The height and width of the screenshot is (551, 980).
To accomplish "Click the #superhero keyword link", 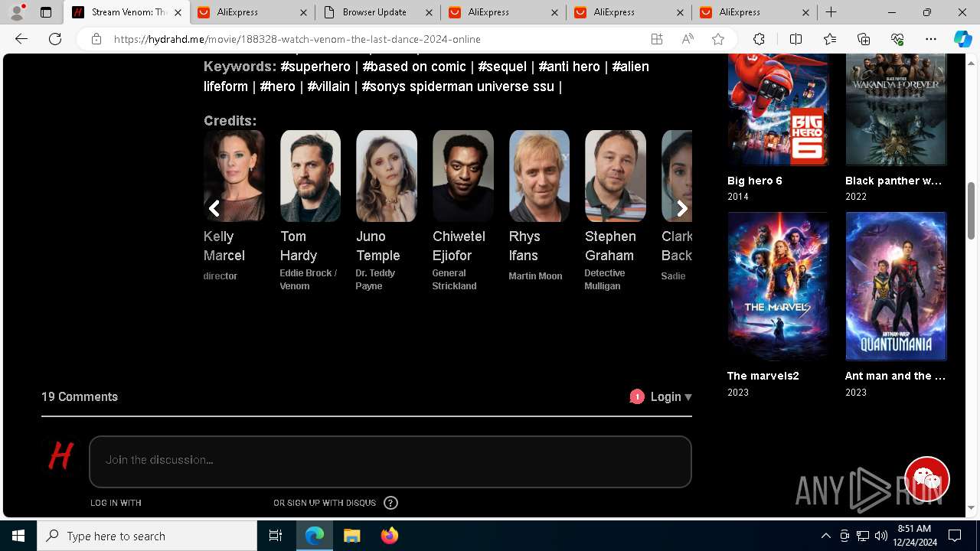I will point(315,67).
